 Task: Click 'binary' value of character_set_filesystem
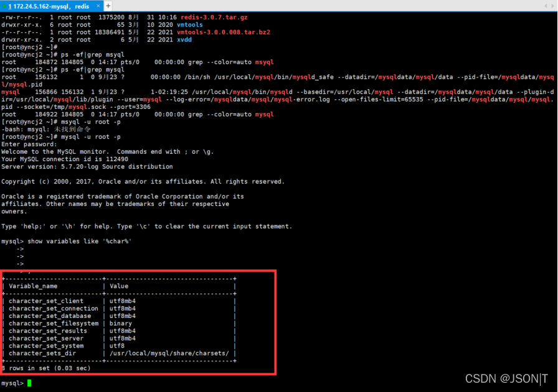pos(121,324)
